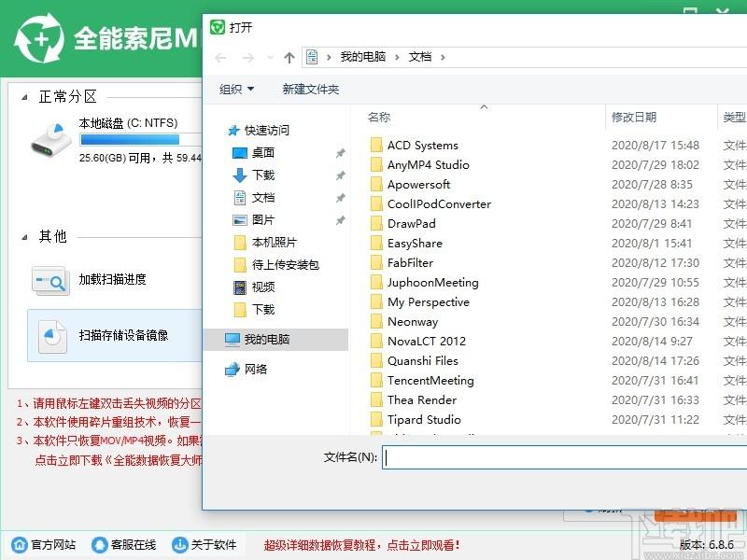Image resolution: width=747 pixels, height=560 pixels.
Task: Select the Neonway folder name
Action: coord(413,321)
